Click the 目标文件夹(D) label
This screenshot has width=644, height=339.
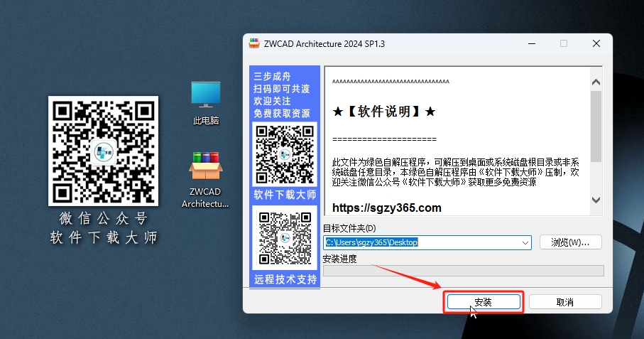click(349, 228)
